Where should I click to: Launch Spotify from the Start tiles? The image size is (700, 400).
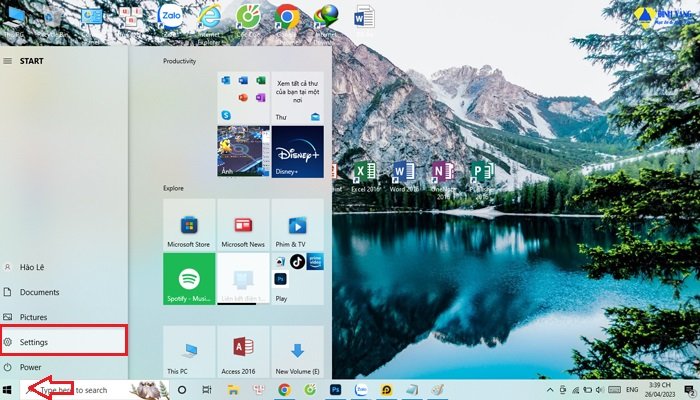tap(189, 279)
